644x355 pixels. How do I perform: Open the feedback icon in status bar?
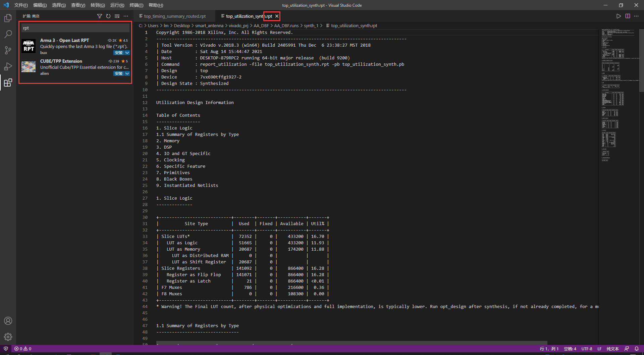coord(627,349)
